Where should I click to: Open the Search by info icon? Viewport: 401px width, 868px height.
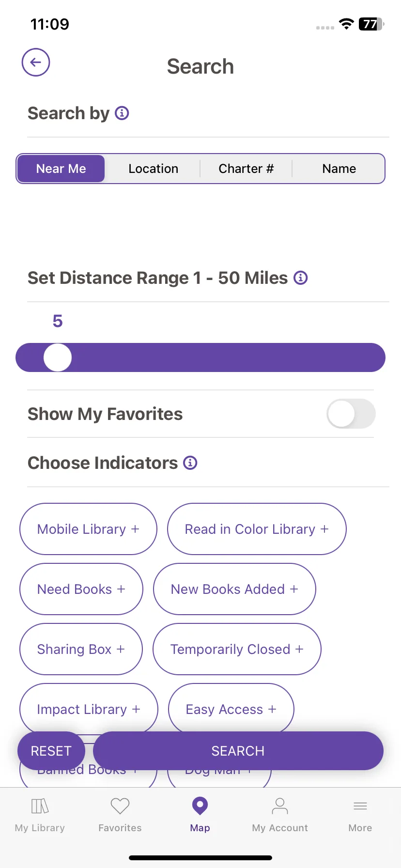[122, 113]
